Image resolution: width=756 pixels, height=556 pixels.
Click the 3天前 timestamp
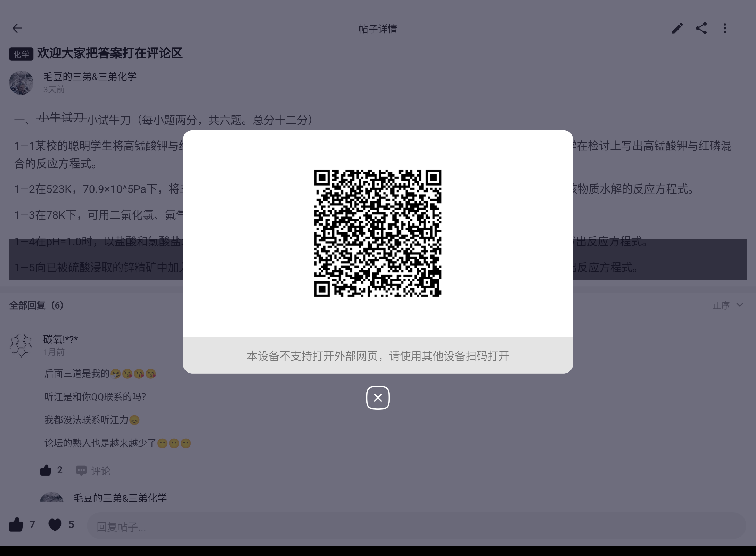(x=54, y=89)
